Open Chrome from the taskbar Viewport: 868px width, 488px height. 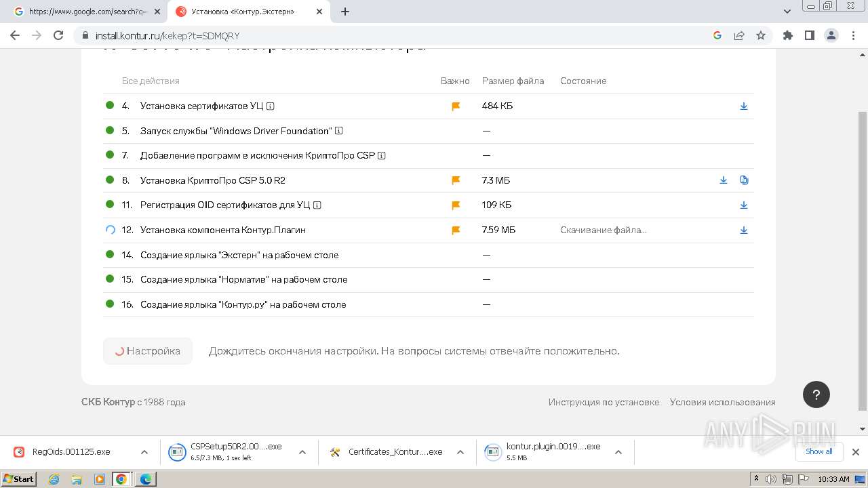(x=121, y=479)
